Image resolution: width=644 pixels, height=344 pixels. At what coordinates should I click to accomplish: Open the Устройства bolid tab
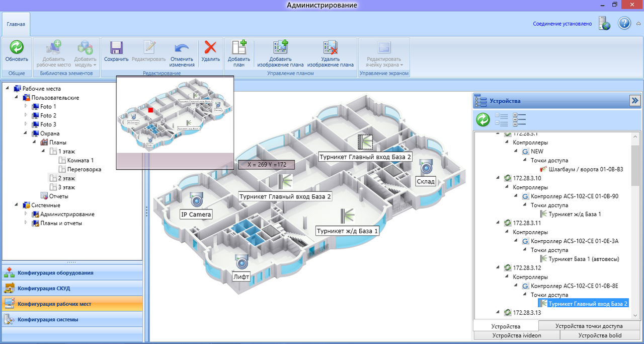coord(599,335)
